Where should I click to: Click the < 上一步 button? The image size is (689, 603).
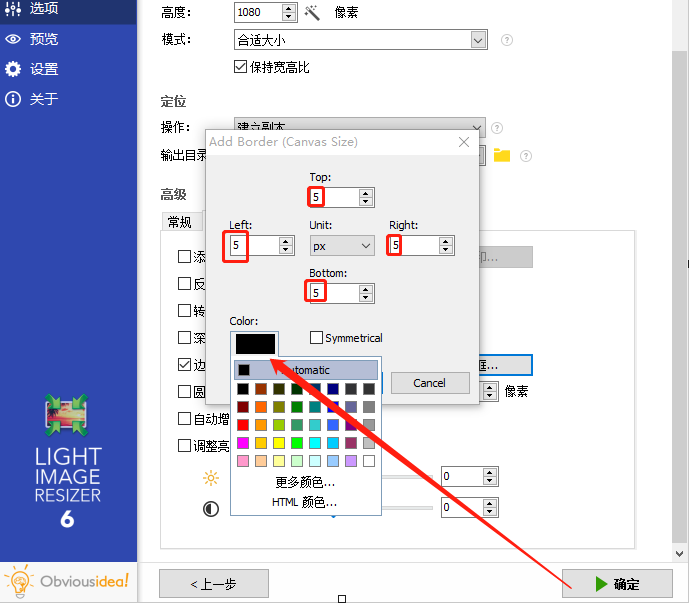[214, 584]
